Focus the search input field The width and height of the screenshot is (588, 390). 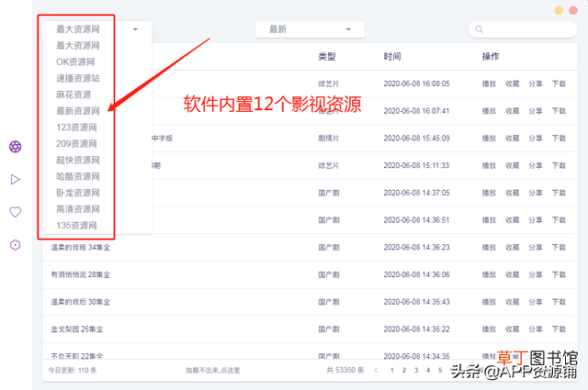523,29
